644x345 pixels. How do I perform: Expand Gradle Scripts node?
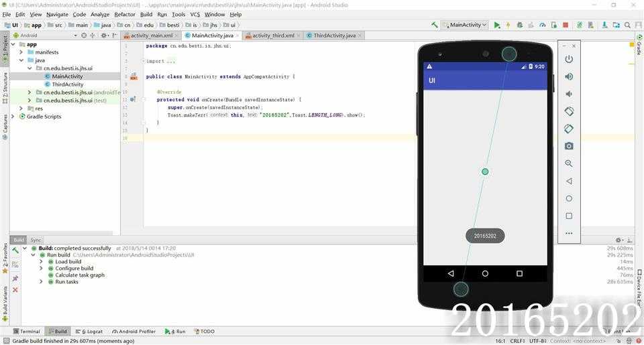[13, 117]
